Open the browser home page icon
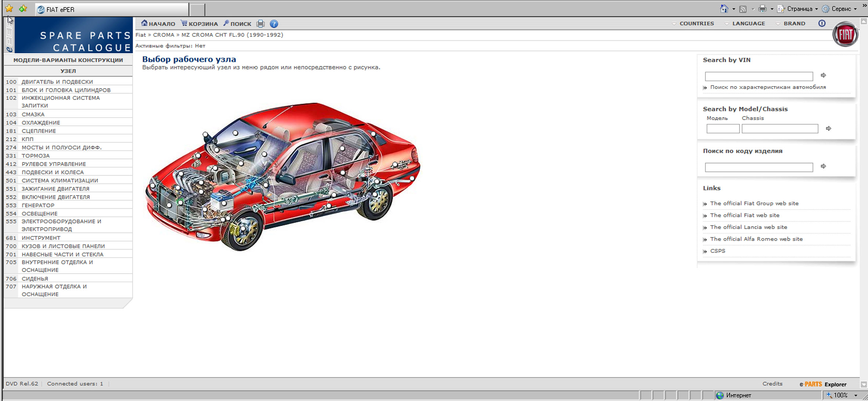The image size is (868, 401). tap(724, 9)
